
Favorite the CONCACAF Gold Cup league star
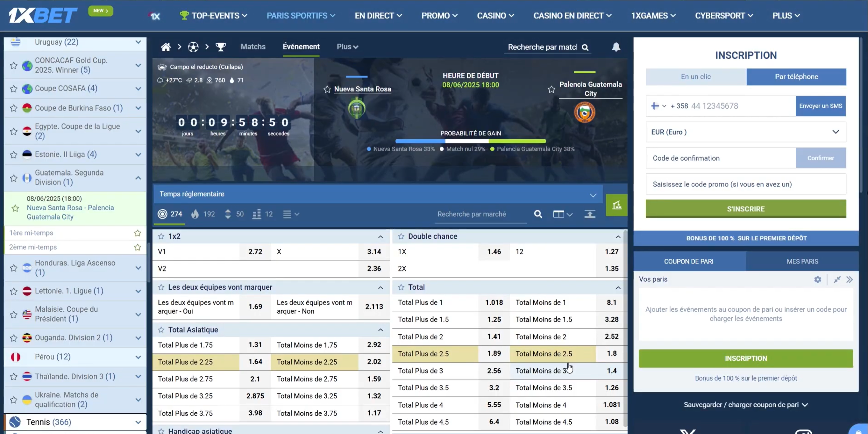pyautogui.click(x=13, y=65)
